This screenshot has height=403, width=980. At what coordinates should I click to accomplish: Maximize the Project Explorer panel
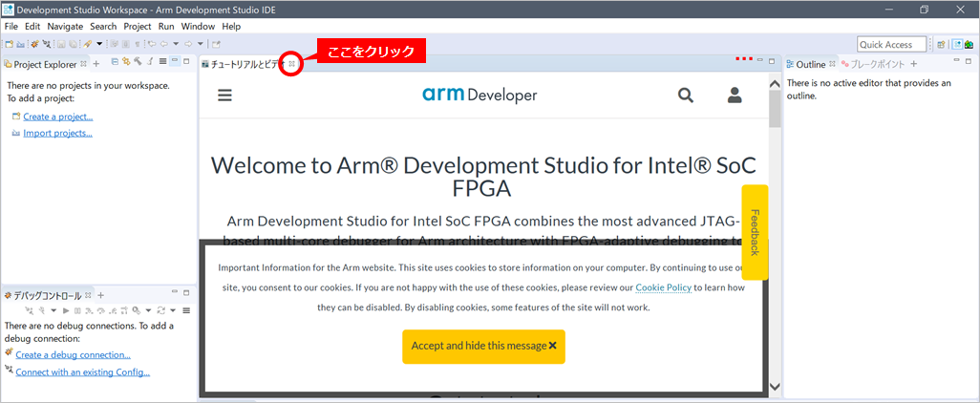tap(186, 61)
